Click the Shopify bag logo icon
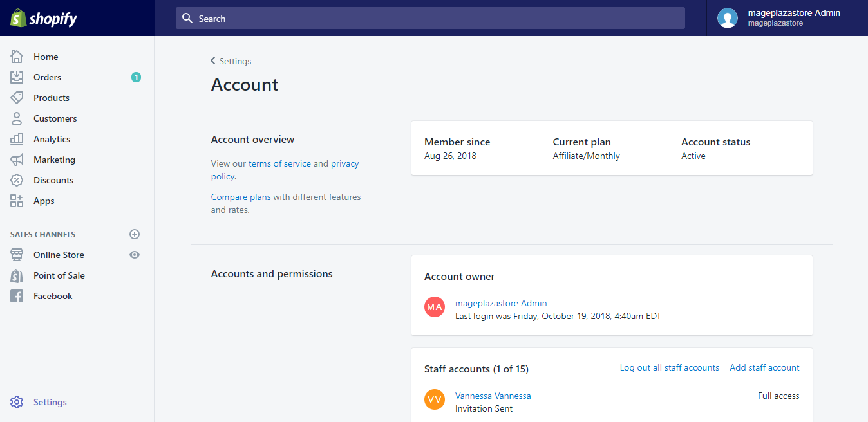The height and width of the screenshot is (422, 868). pos(17,18)
